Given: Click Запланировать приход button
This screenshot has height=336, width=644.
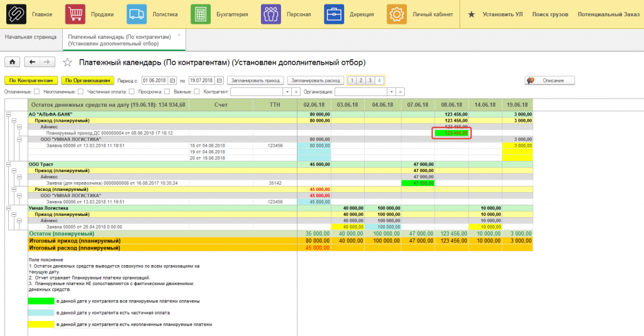Looking at the screenshot, I should coord(255,80).
